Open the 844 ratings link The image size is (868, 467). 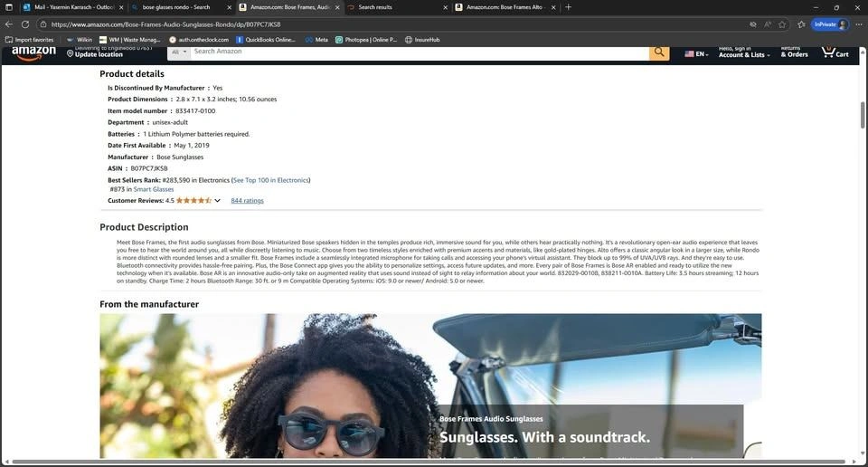click(247, 200)
